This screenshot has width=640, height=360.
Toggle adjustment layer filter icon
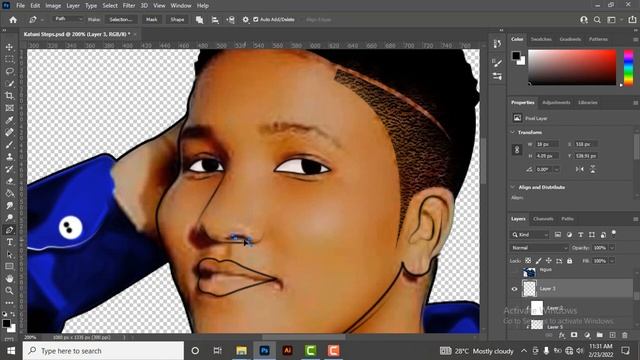[569, 235]
